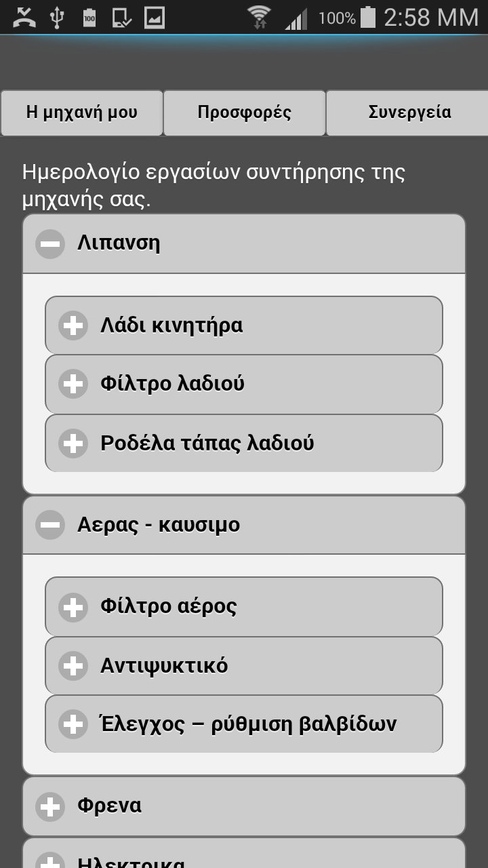The image size is (488, 868).
Task: Open the Η μηχανή μου tab
Action: click(x=82, y=113)
